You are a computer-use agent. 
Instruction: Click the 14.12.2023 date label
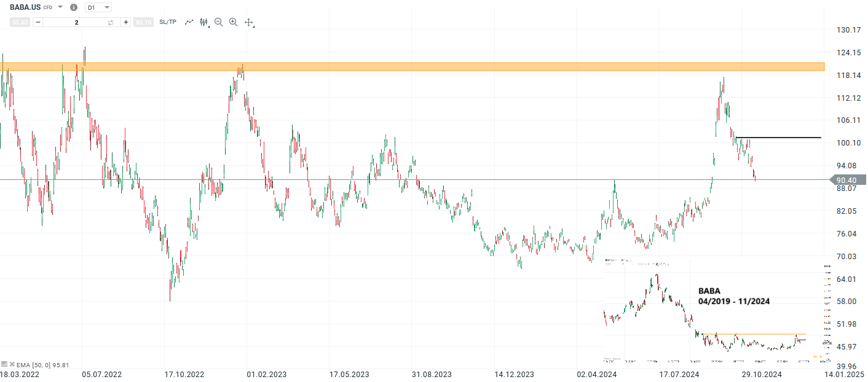coord(515,373)
